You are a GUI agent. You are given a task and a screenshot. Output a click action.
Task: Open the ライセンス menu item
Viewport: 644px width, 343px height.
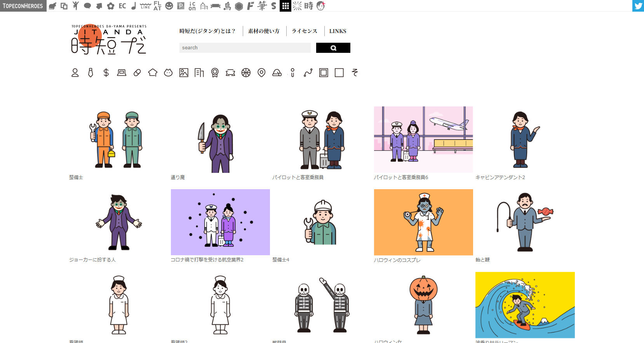point(305,31)
